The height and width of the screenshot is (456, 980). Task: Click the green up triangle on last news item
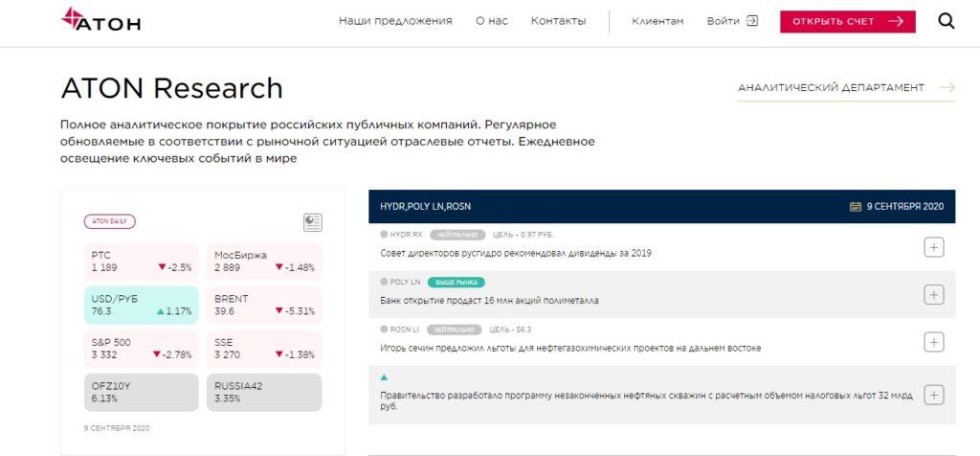[x=384, y=377]
